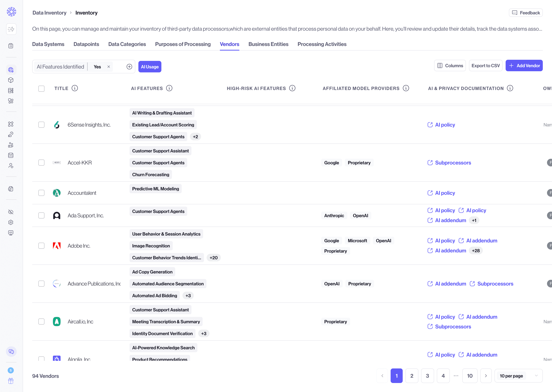Click the info icon next to AFFILIATED MODEL PROVIDERS
Screen dimensions: 552x392
pos(406,88)
